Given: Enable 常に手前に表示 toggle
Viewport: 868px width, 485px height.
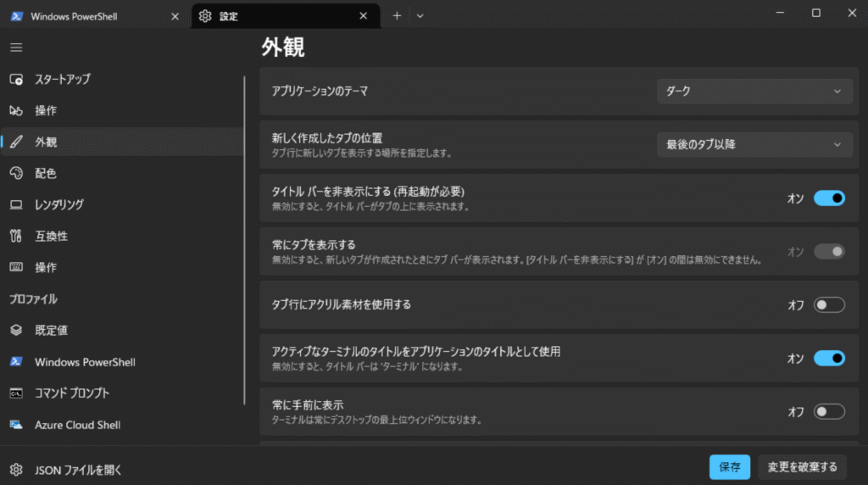Looking at the screenshot, I should [x=829, y=411].
